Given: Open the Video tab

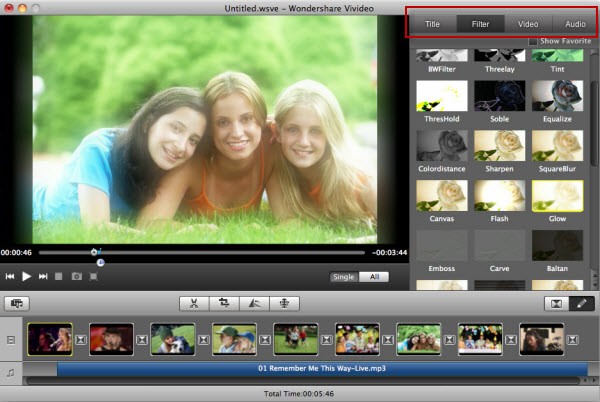Looking at the screenshot, I should (528, 24).
